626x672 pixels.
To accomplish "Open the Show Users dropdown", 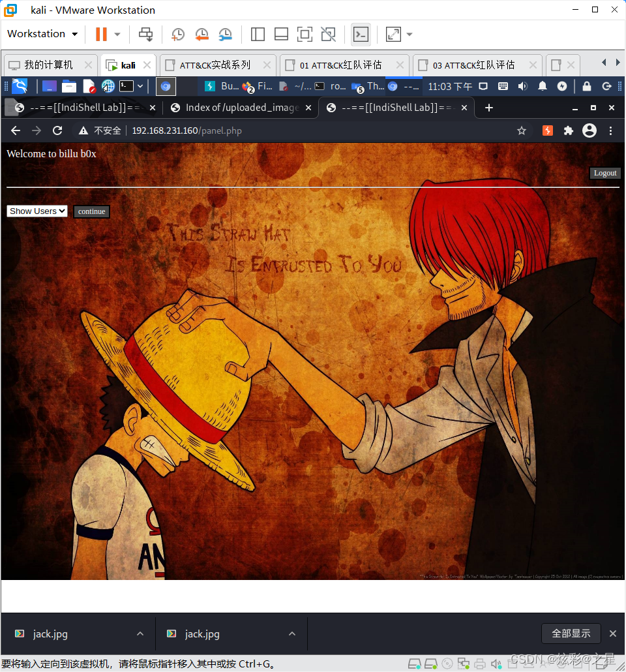I will point(37,211).
